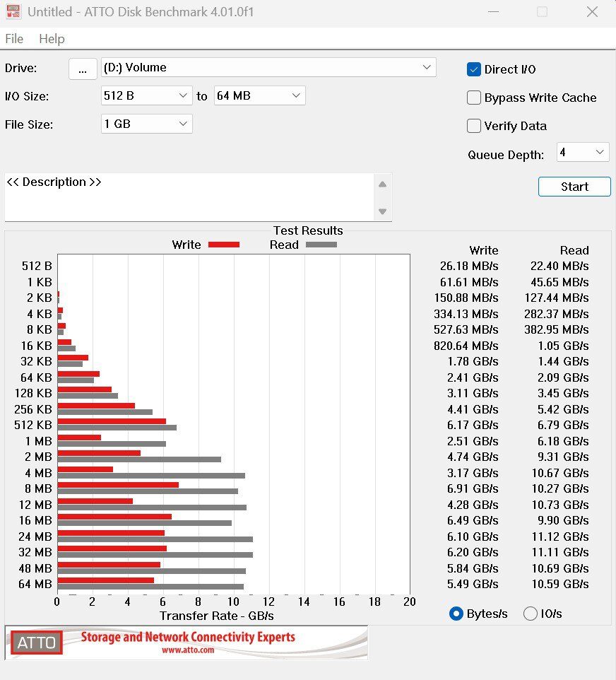The height and width of the screenshot is (680, 616).
Task: Close the ATTO Disk Benchmark window
Action: 592,12
